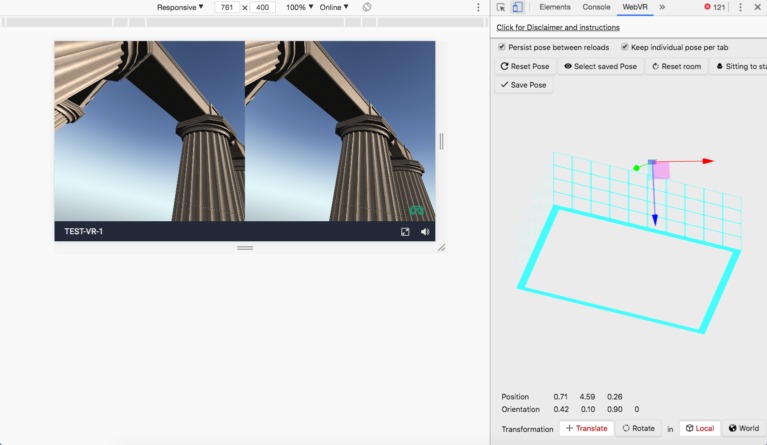Click the left eye VR view
The height and width of the screenshot is (445, 767).
tap(150, 131)
